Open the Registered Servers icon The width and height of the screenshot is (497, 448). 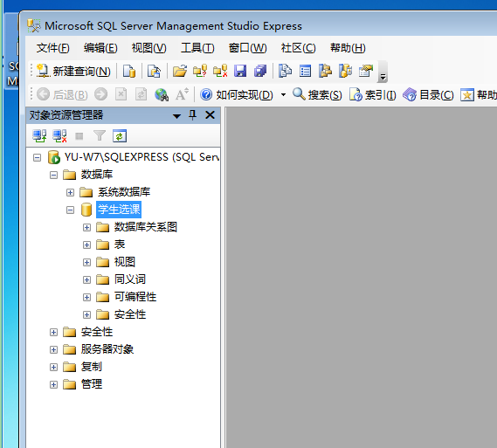[285, 71]
